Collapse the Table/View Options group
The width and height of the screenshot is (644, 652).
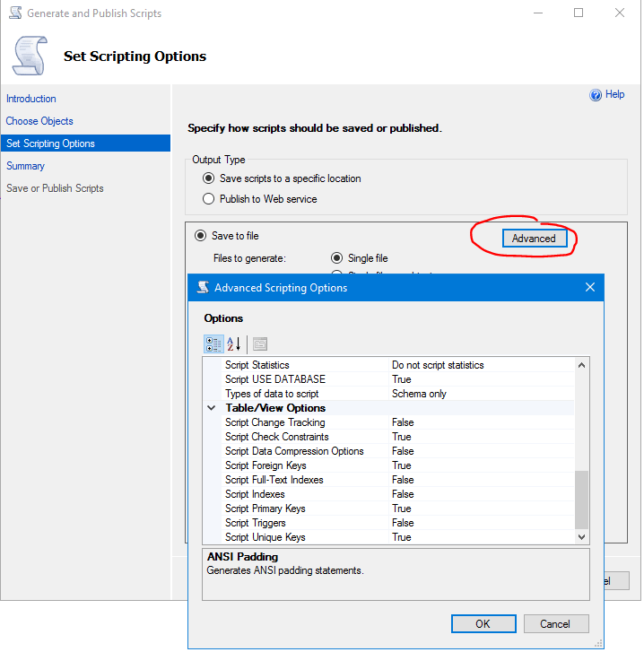tap(211, 408)
